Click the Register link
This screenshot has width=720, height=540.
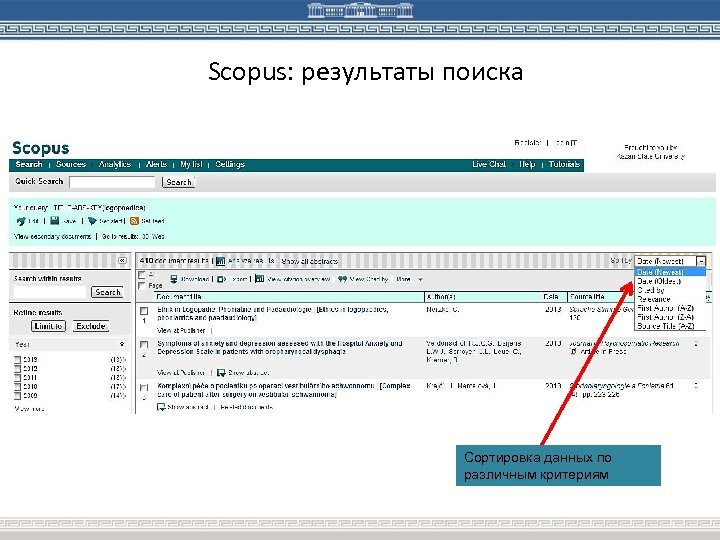click(528, 143)
